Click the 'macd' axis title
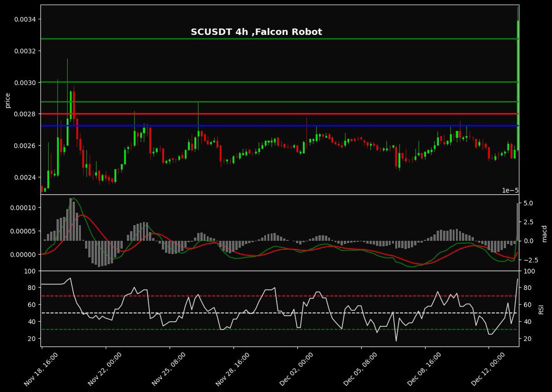This screenshot has height=392, width=552. [544, 233]
